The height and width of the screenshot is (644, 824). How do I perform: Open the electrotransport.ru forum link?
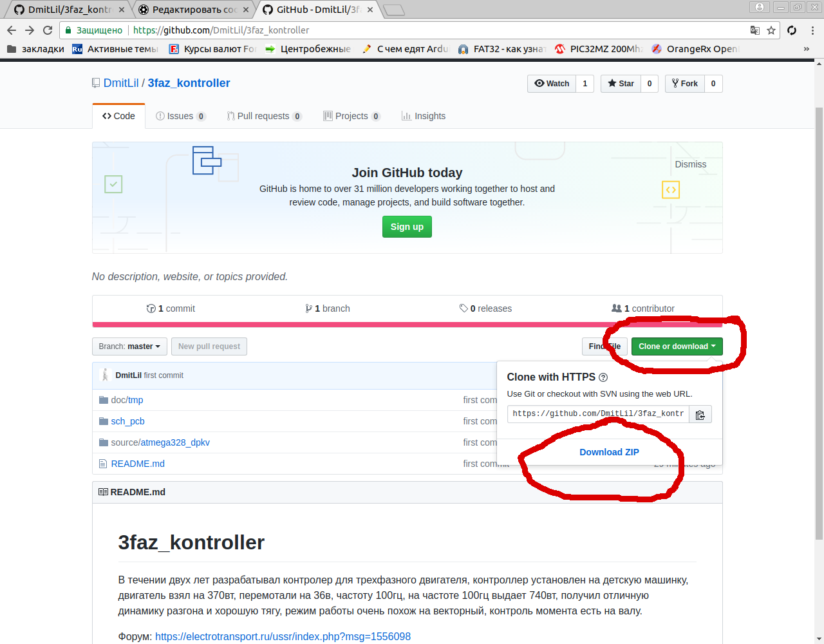283,636
